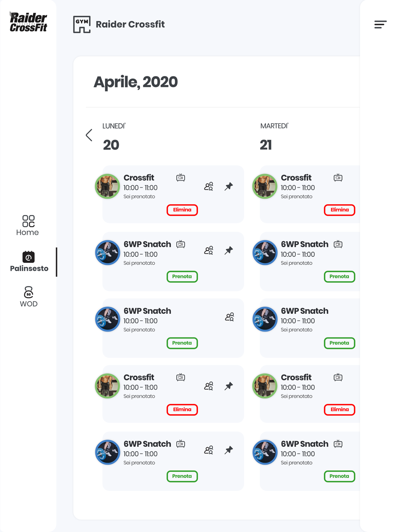View participants of third Monday class
Image resolution: width=399 pixels, height=532 pixels.
tap(229, 317)
